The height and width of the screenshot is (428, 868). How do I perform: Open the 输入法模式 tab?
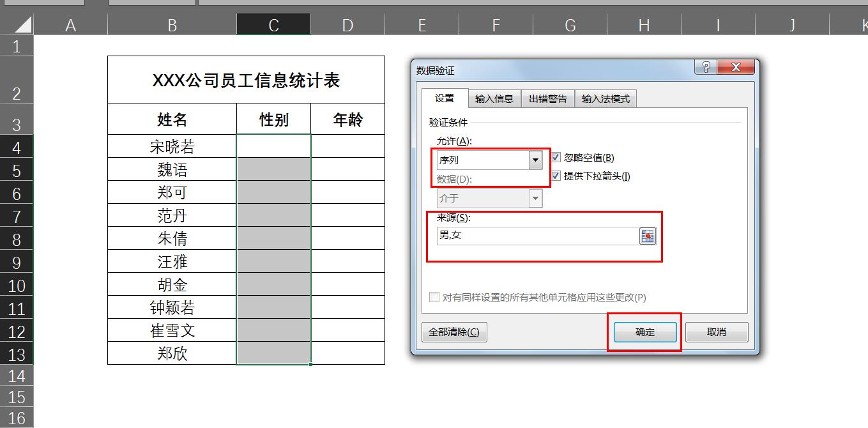605,99
